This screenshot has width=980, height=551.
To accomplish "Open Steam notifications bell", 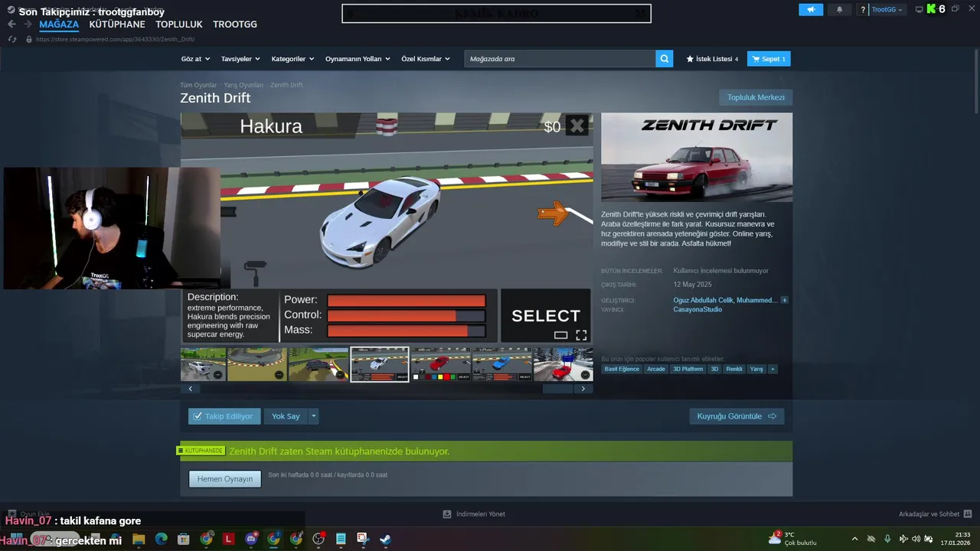I will (839, 9).
